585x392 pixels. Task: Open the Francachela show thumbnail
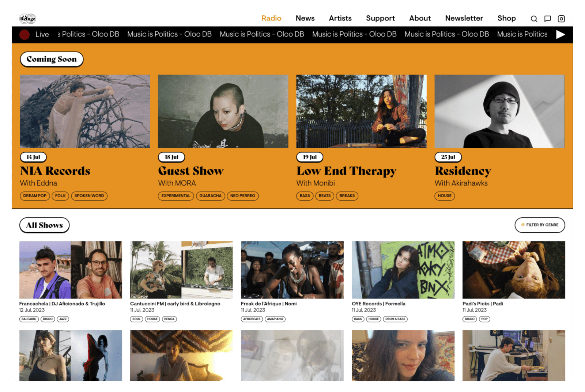click(71, 270)
